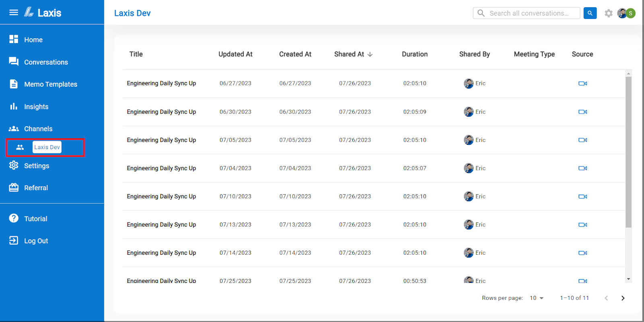This screenshot has height=322, width=644.
Task: Click the Laxis Dev page heading
Action: click(x=132, y=13)
